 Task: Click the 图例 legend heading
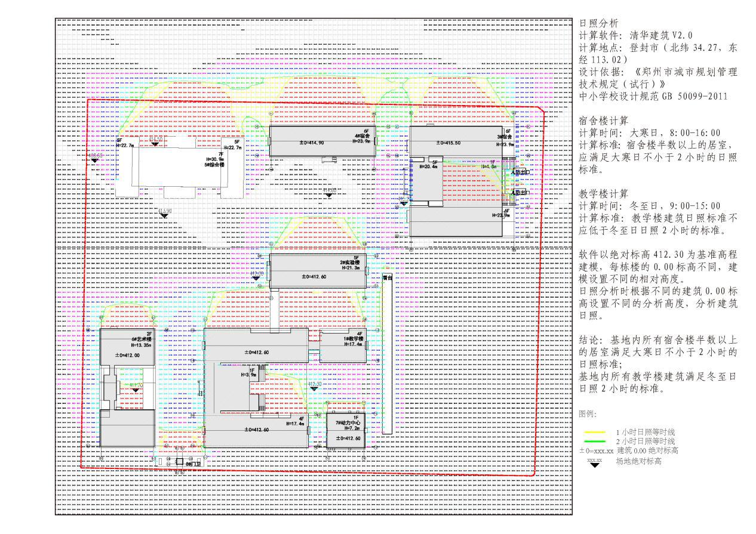587,413
